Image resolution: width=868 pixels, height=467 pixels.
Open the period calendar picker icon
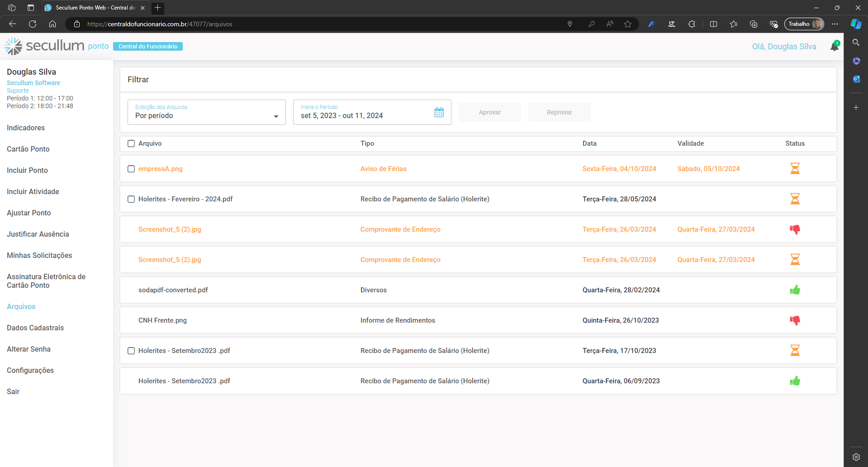click(x=439, y=112)
